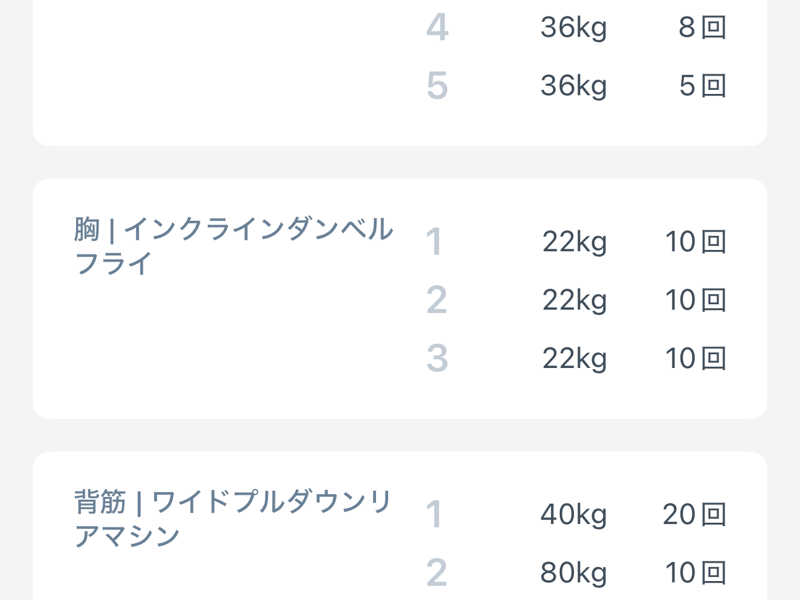
Task: Tap the 5回 reps value in set 5
Action: 701,86
